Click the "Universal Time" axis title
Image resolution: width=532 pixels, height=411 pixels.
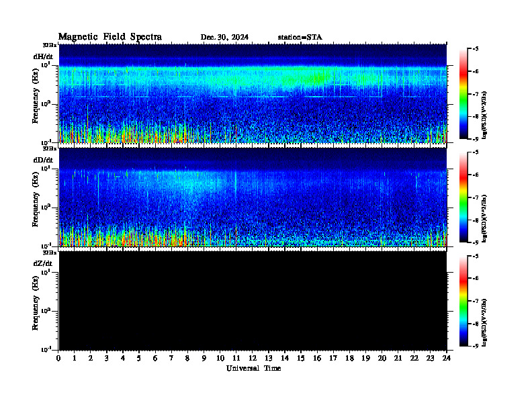[253, 368]
